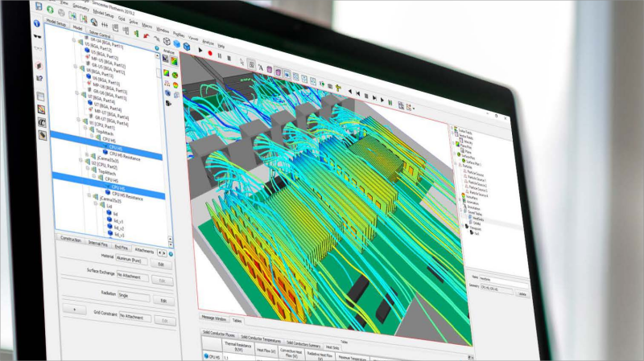
Task: Open the Solid Conductor Temperatures table tab
Action: (x=261, y=339)
